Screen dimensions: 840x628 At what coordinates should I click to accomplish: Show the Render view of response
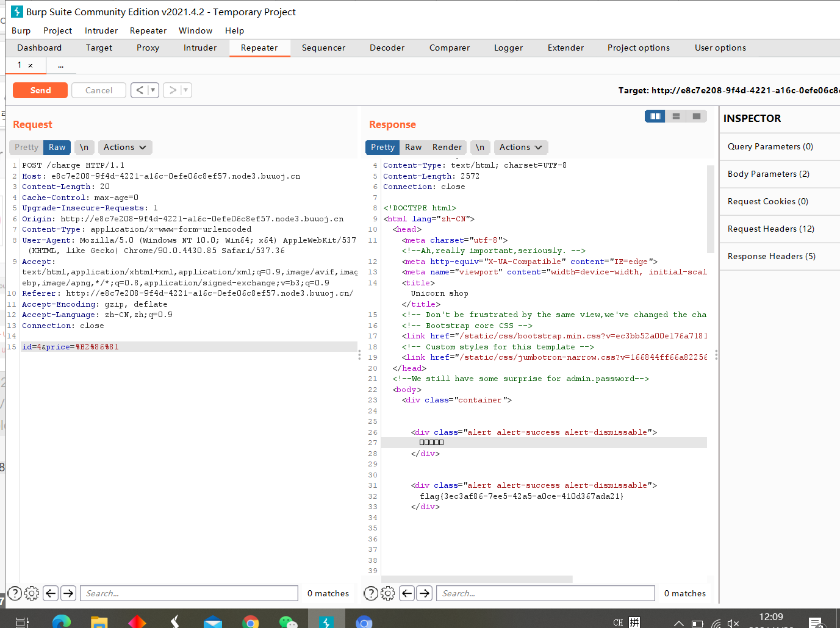point(447,147)
